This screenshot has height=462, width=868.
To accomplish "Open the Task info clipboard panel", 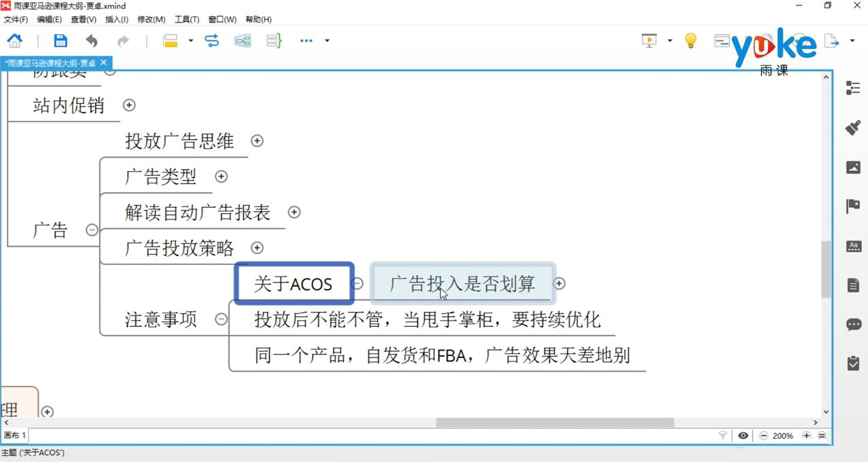I will (853, 363).
